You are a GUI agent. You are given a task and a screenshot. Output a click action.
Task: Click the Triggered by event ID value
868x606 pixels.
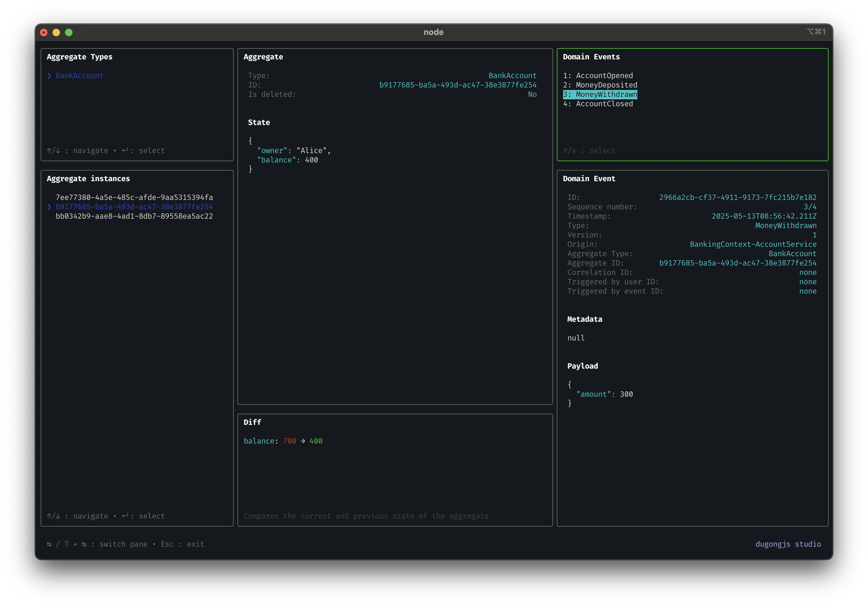808,291
